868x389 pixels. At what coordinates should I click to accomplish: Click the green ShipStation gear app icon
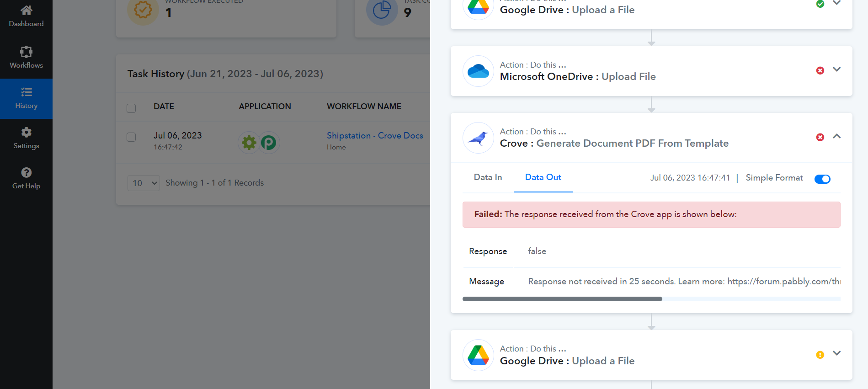pyautogui.click(x=249, y=143)
